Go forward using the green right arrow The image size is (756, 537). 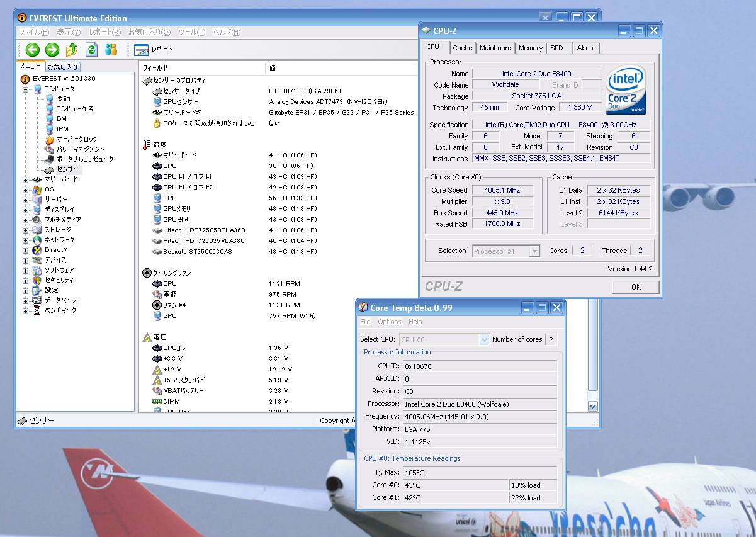(52, 49)
